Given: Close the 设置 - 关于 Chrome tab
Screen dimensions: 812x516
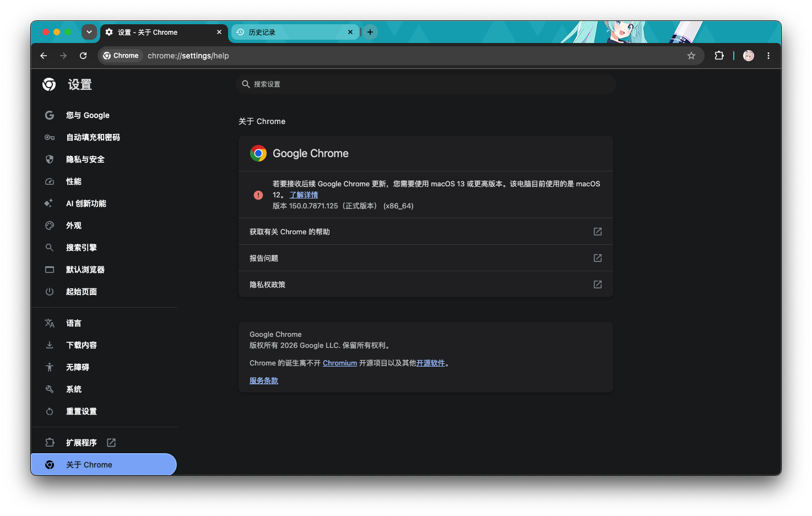Looking at the screenshot, I should (219, 32).
